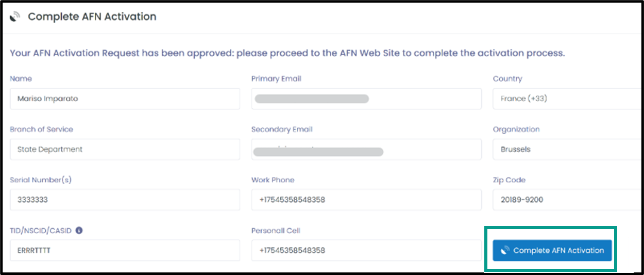Click the Complete AFN Activation page title
The image size is (644, 275).
pos(92,17)
